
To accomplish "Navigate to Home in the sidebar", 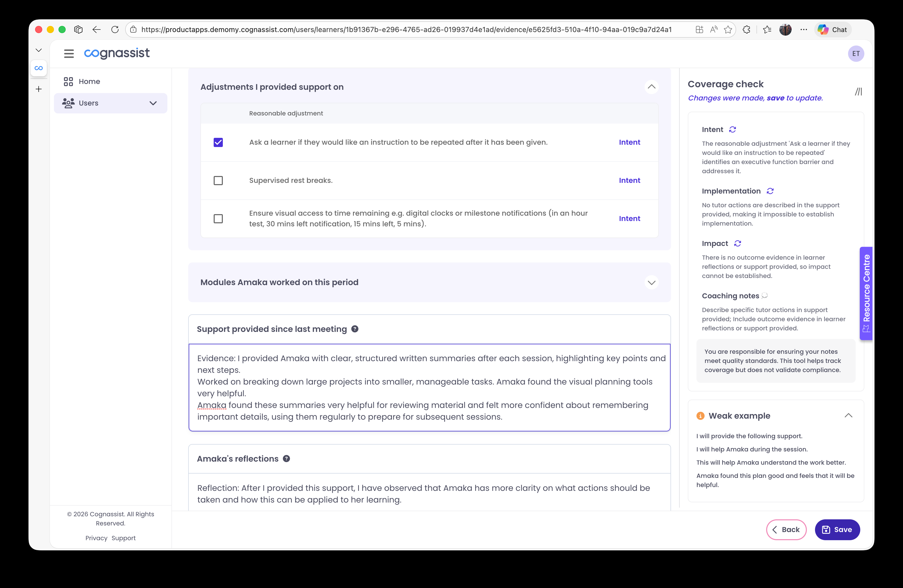I will (90, 81).
